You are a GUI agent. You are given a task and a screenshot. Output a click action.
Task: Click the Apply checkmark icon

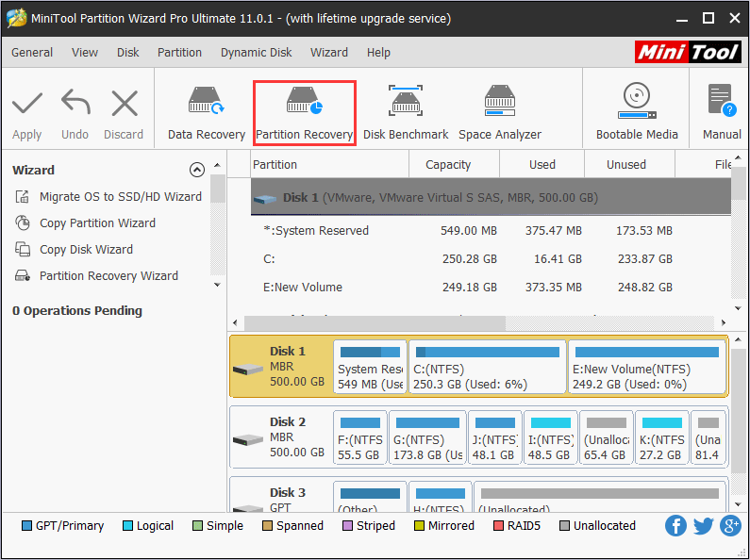point(27,104)
